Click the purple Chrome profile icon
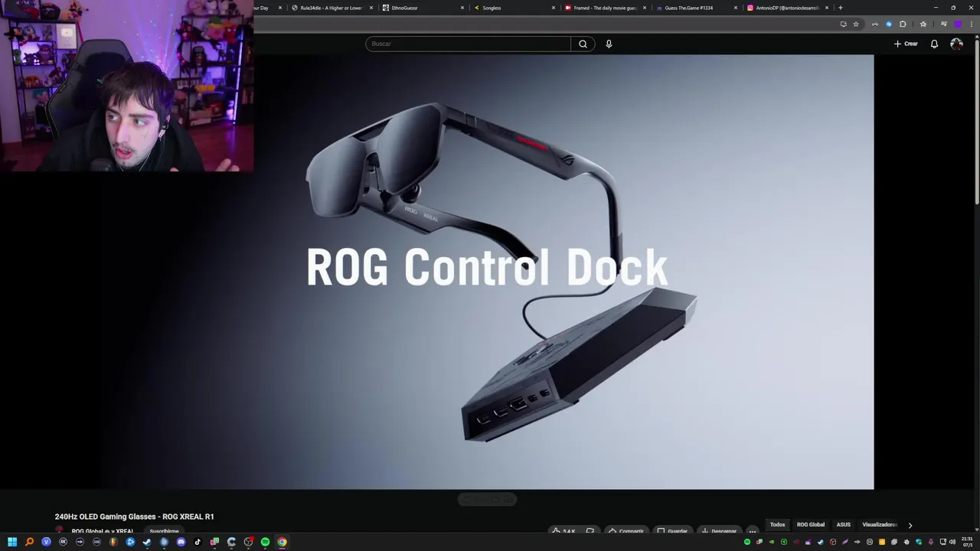Image resolution: width=980 pixels, height=551 pixels. tap(958, 24)
